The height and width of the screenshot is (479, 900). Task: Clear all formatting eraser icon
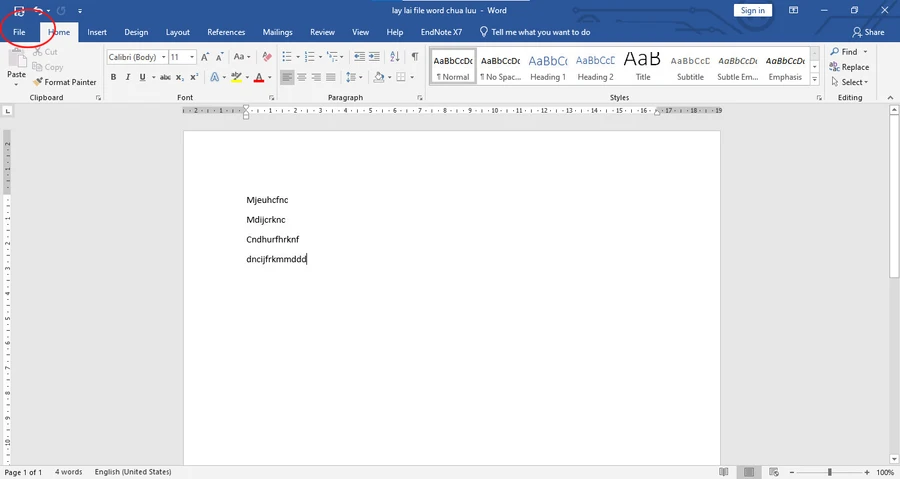coord(267,57)
